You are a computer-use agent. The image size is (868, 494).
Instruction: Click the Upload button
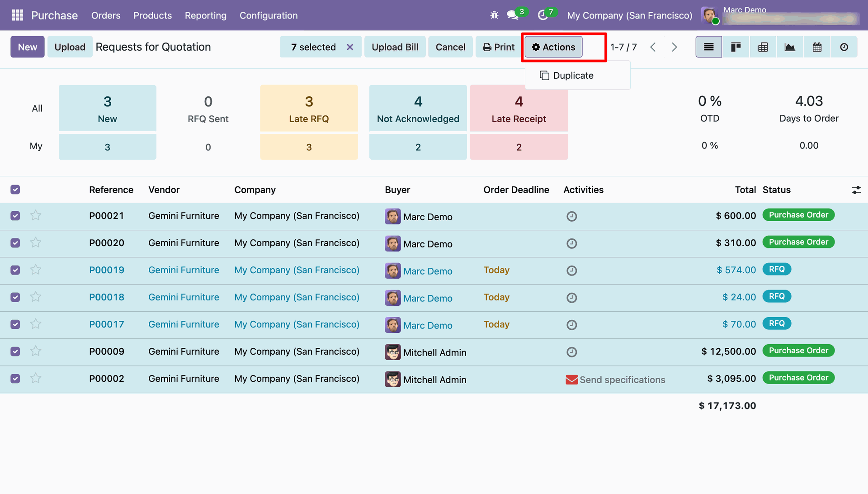click(x=70, y=47)
